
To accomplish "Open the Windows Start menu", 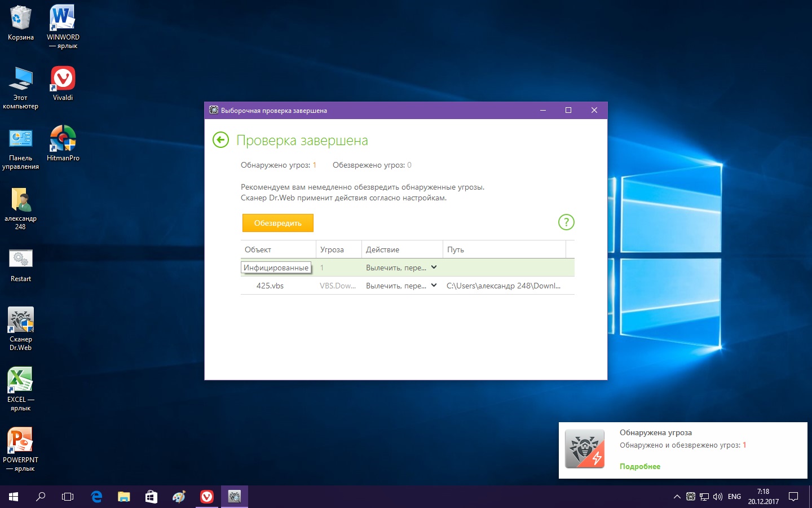I will 14,497.
